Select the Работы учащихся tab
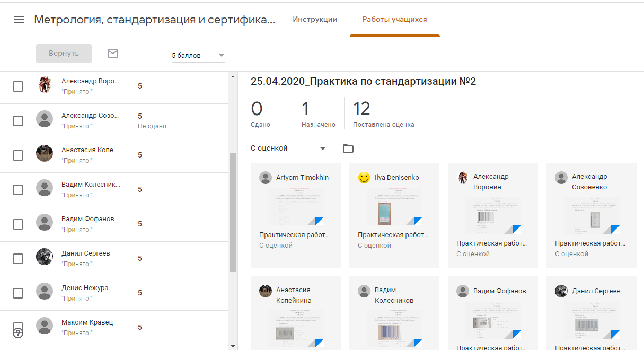Image resolution: width=644 pixels, height=350 pixels. 394,20
